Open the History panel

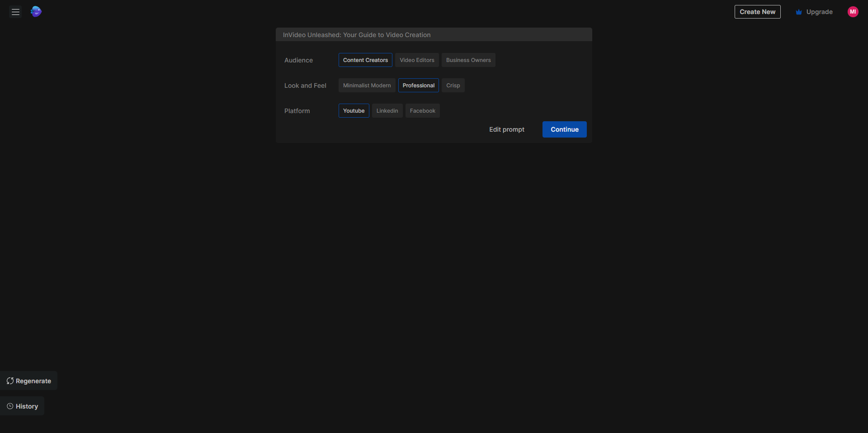point(22,406)
